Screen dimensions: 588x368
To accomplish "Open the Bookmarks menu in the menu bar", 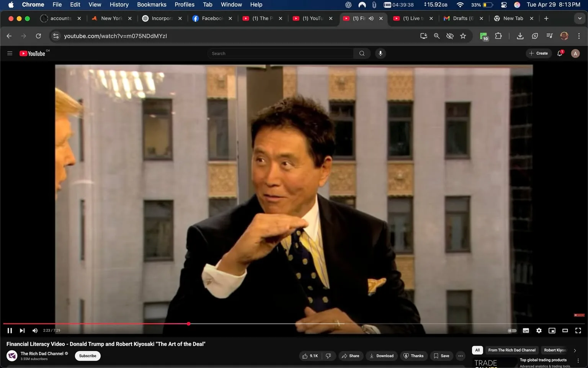I will [152, 4].
